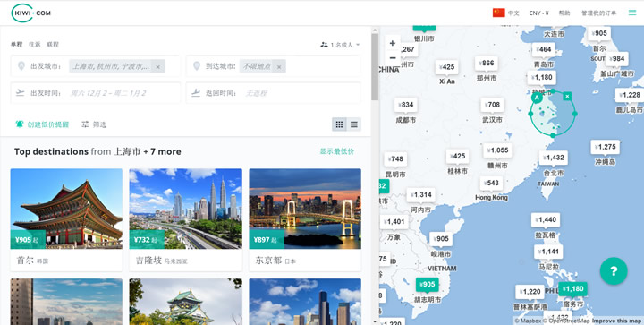The width and height of the screenshot is (644, 325).
Task: Click the 筛选 filter icon
Action: [85, 124]
